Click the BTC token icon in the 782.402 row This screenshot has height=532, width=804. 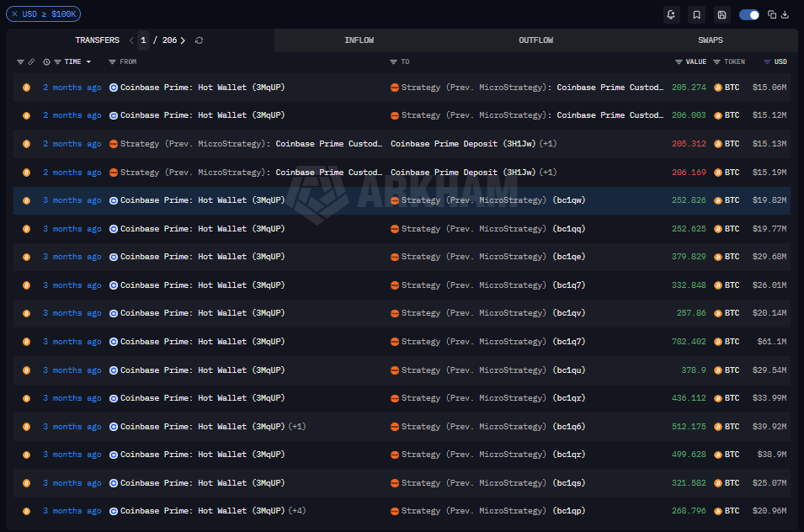[x=718, y=342]
